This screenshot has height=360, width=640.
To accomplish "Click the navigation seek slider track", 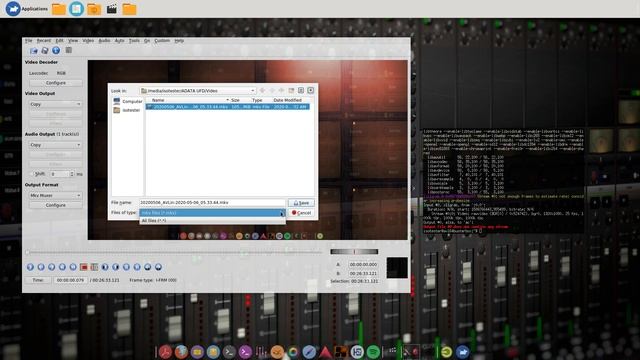I will click(174, 252).
